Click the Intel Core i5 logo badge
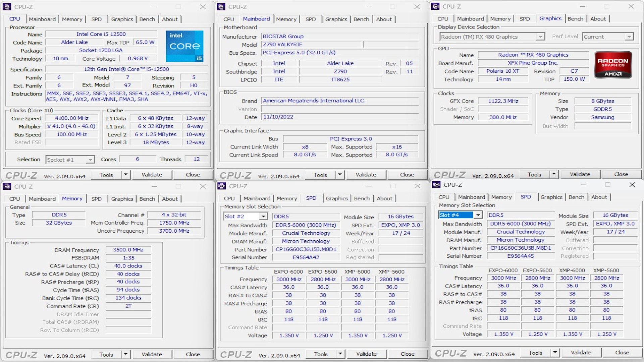Viewport: 644px width, 362px height. 184,46
